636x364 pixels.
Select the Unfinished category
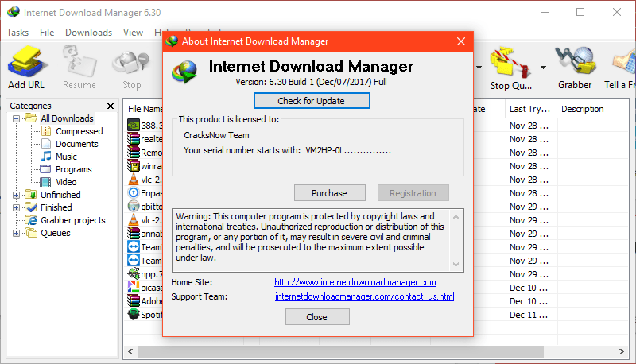click(60, 195)
